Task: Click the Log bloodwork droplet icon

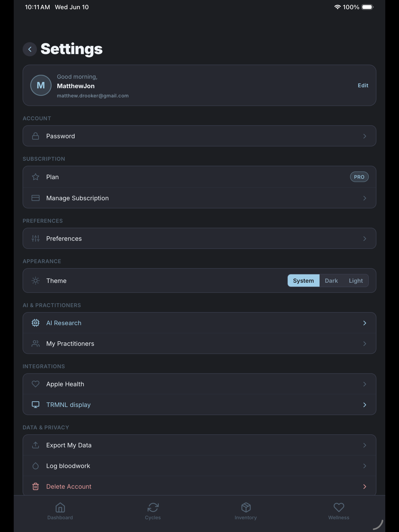Action: click(x=36, y=466)
